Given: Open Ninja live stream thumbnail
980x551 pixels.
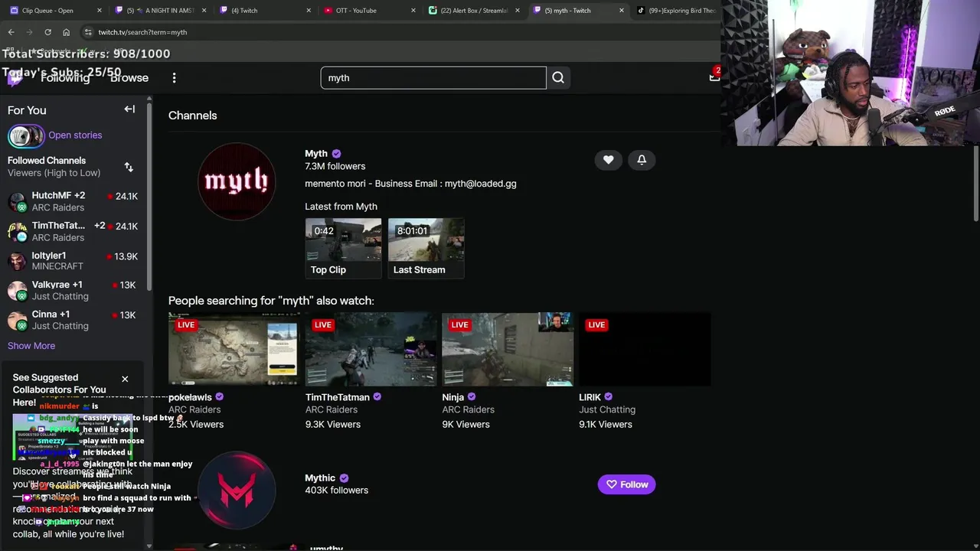Looking at the screenshot, I should [508, 349].
